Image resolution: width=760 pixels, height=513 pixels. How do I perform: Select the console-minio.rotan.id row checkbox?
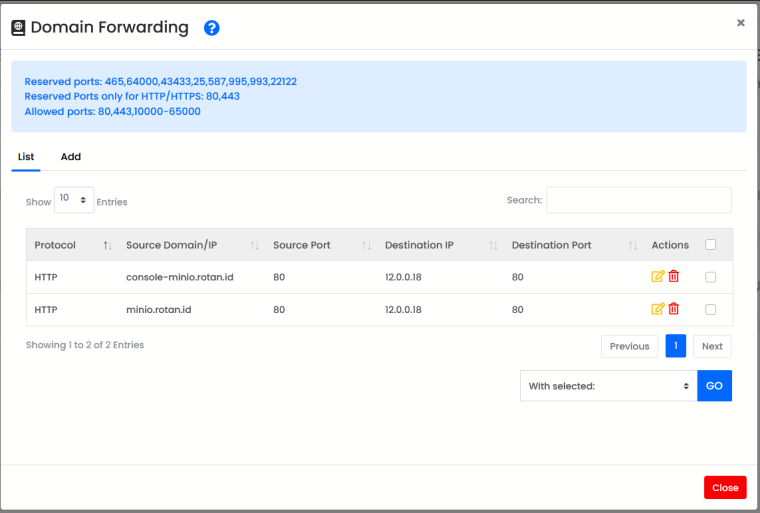[x=711, y=277]
